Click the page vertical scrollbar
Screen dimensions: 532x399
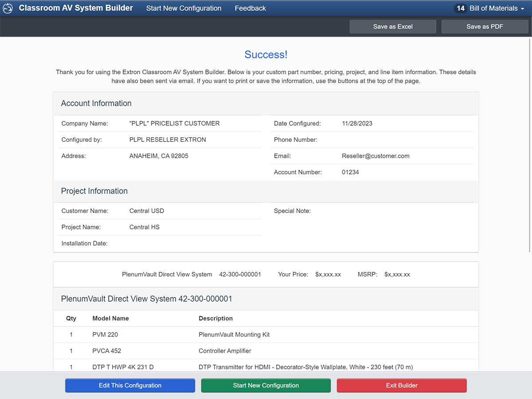click(x=529, y=146)
